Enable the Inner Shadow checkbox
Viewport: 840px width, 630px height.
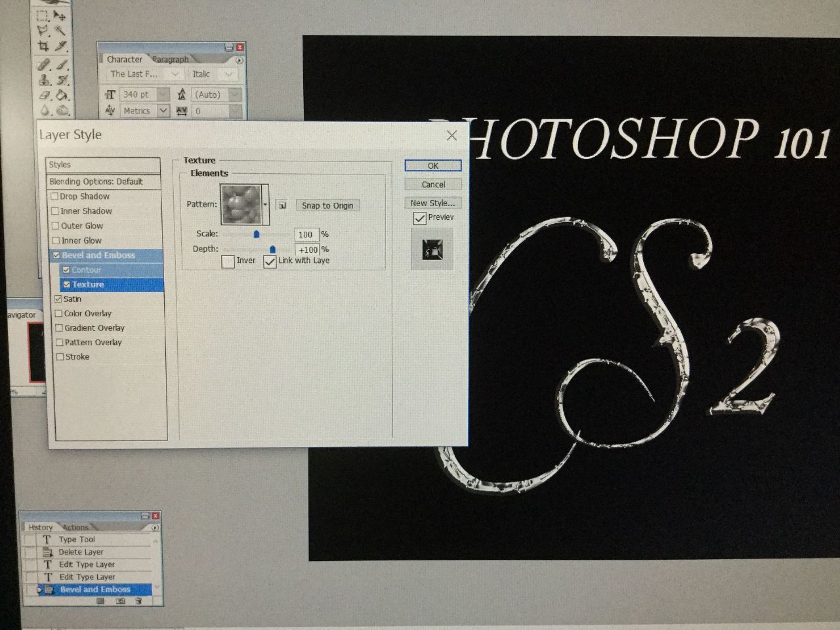click(x=55, y=211)
